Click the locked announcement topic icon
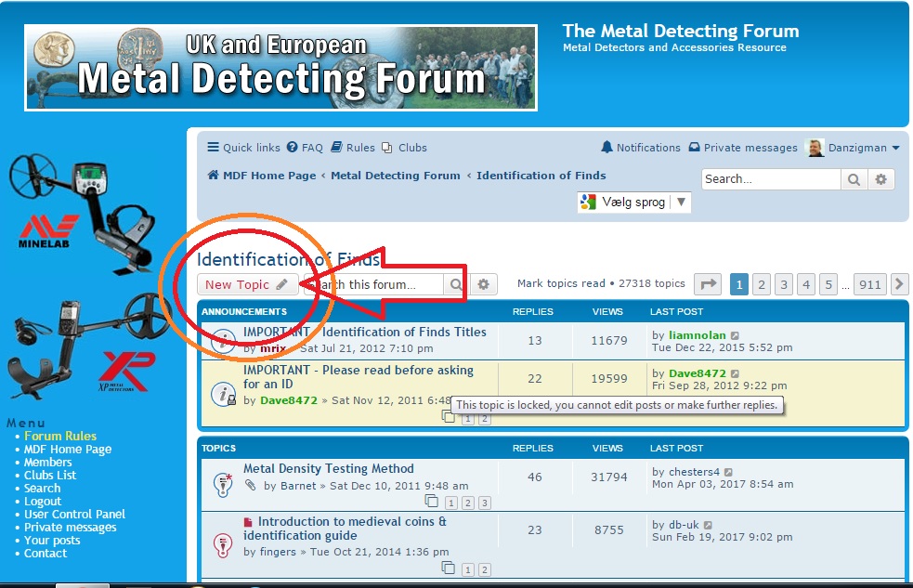The height and width of the screenshot is (588, 913). pos(223,394)
